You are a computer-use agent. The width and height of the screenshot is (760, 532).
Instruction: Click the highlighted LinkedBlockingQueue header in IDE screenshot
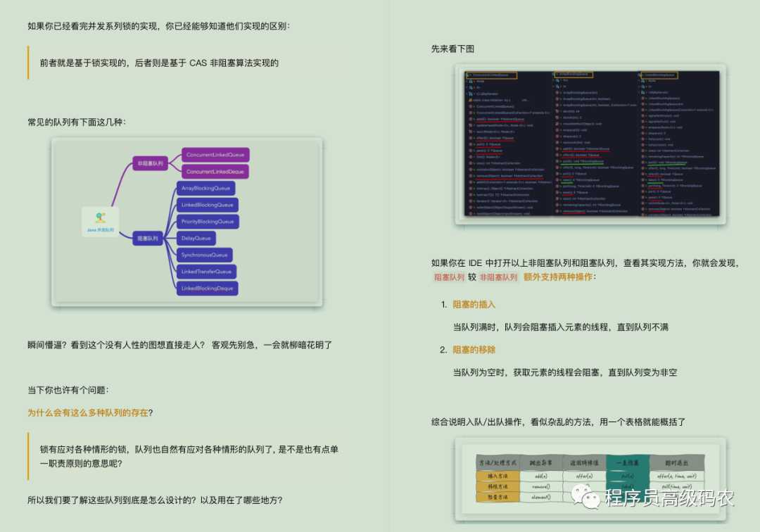[x=659, y=75]
